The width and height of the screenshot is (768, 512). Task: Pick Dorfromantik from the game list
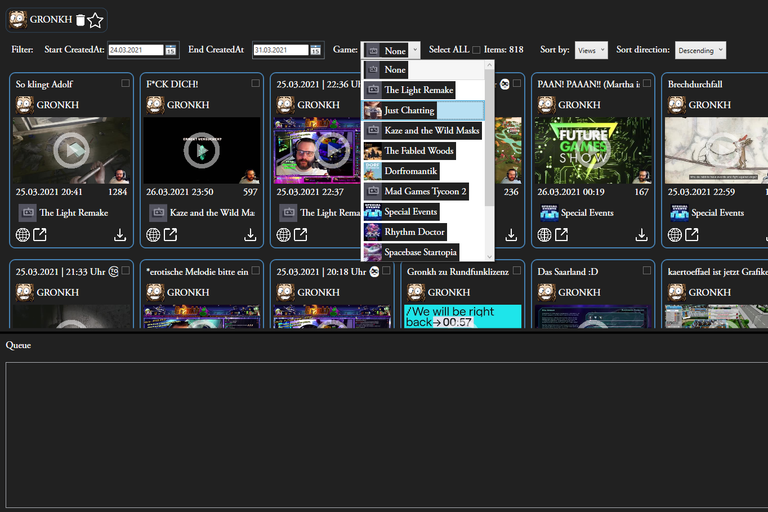(x=423, y=171)
